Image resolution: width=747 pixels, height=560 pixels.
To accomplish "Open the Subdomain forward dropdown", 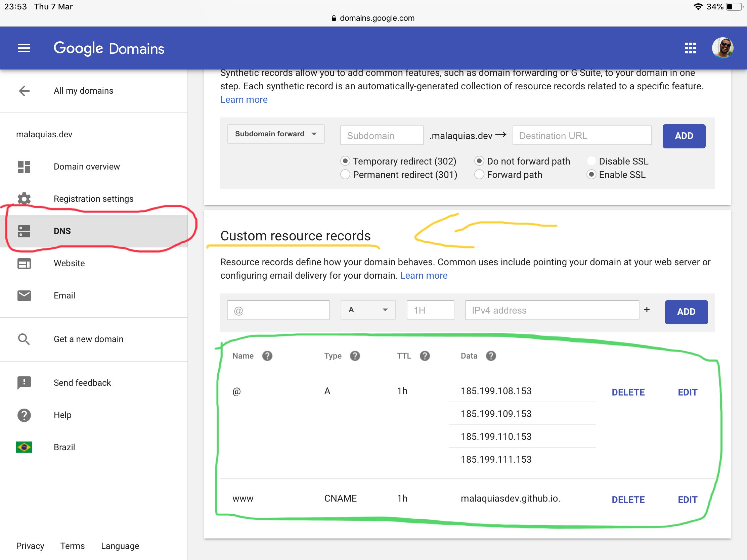I will click(275, 134).
